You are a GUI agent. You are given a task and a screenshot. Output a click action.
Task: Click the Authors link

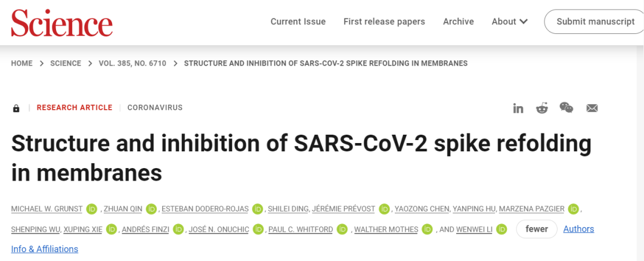pyautogui.click(x=578, y=229)
